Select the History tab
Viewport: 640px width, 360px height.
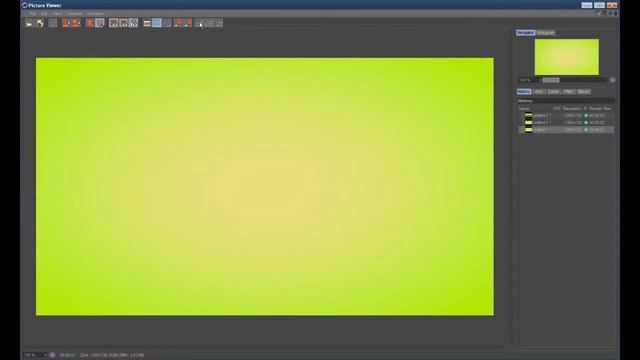coord(524,91)
